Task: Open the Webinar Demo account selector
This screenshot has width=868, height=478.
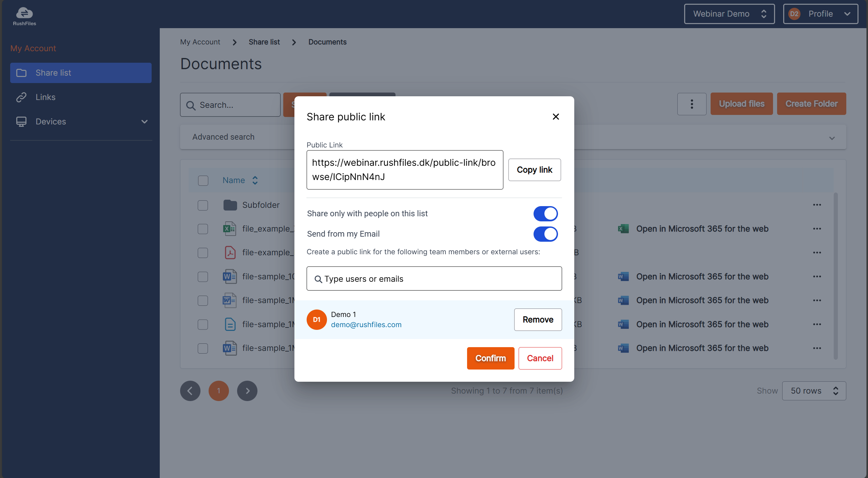Action: coord(729,14)
